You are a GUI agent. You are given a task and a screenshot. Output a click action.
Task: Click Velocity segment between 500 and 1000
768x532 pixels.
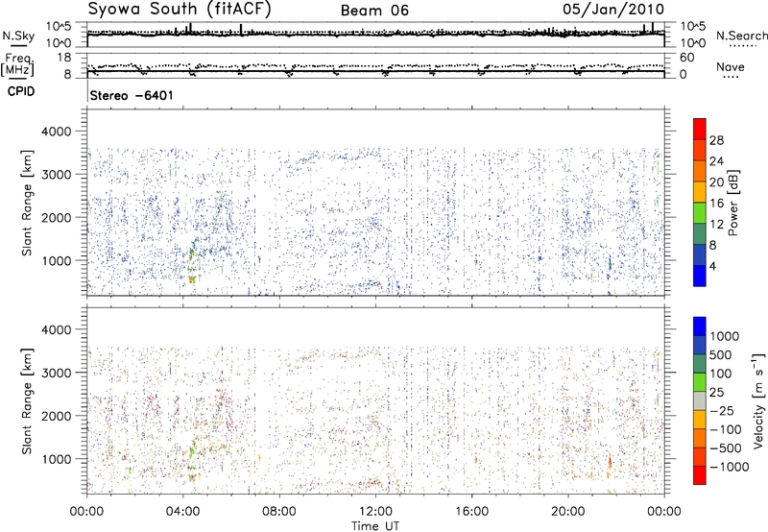pyautogui.click(x=700, y=345)
